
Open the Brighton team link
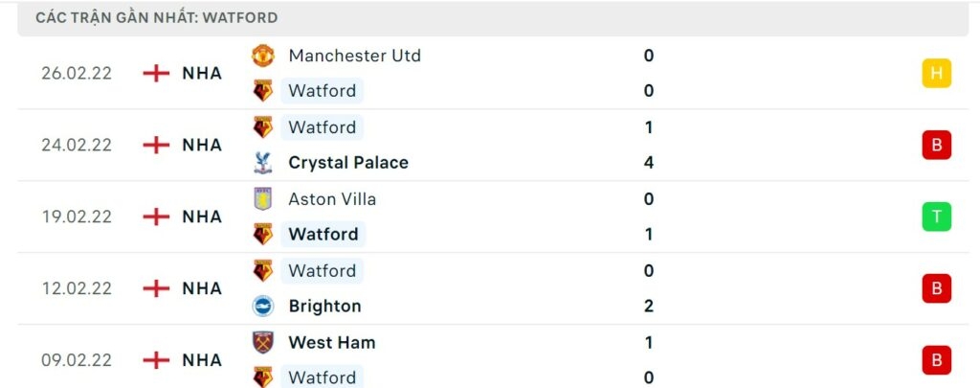click(x=324, y=307)
